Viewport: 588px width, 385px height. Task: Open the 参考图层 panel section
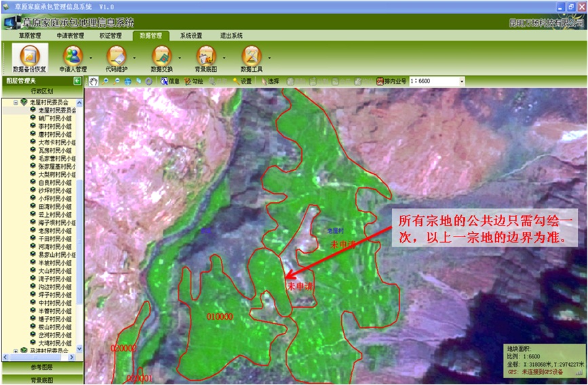41,367
